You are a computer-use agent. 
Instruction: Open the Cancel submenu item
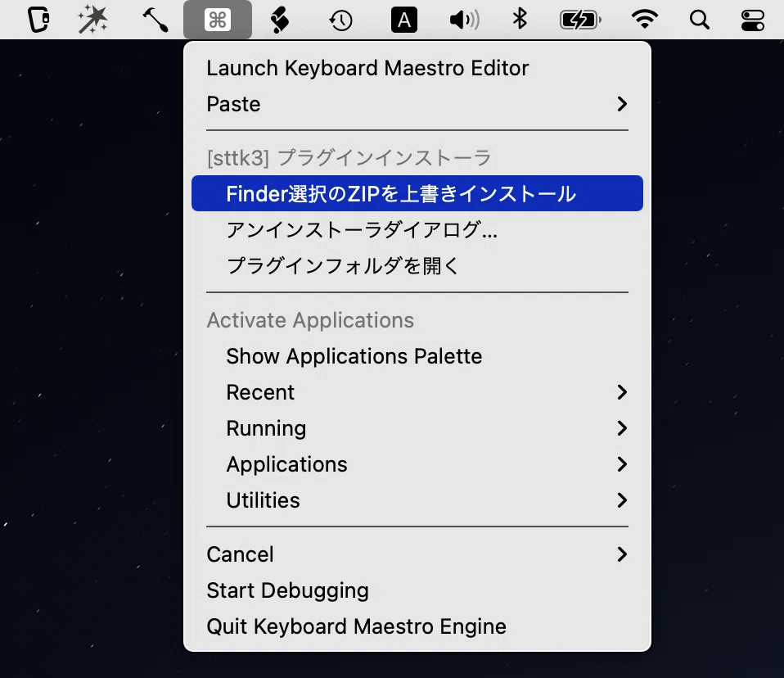tap(417, 554)
